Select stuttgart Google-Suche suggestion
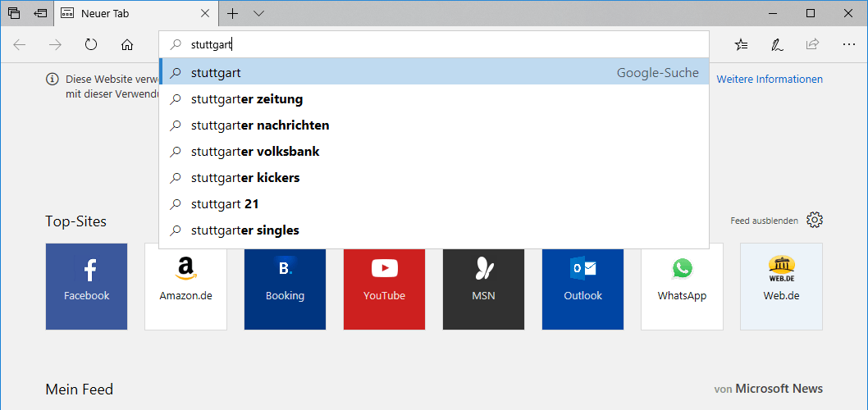 [433, 72]
